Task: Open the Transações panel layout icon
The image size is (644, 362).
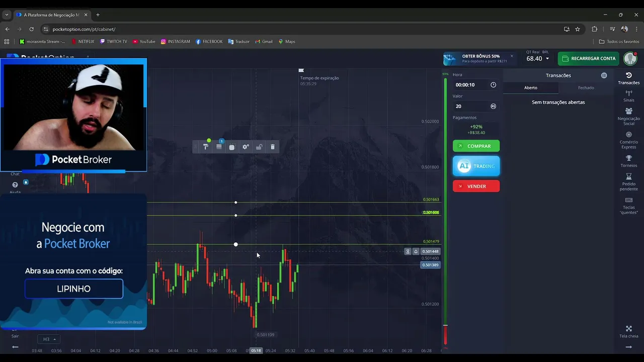Action: click(x=604, y=75)
